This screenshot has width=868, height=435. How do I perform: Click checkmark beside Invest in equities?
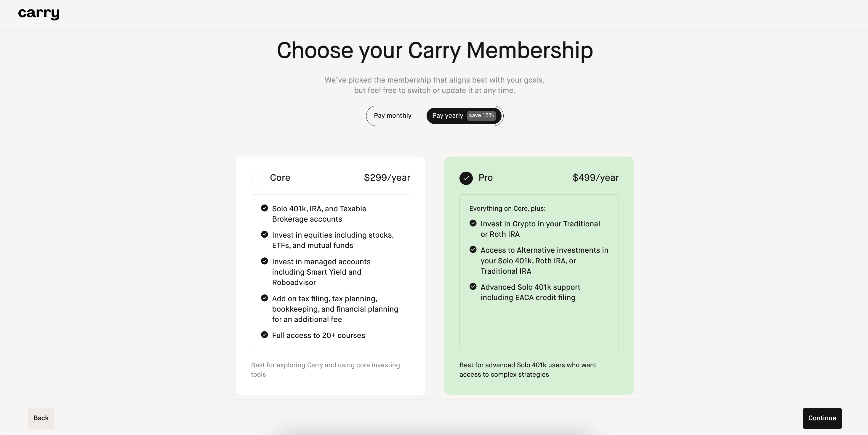pyautogui.click(x=265, y=234)
